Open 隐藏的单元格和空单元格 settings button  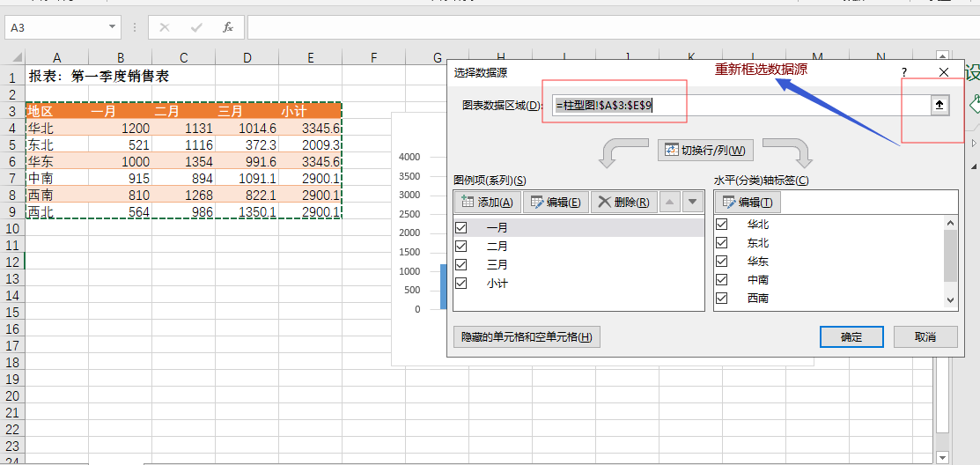pos(527,337)
